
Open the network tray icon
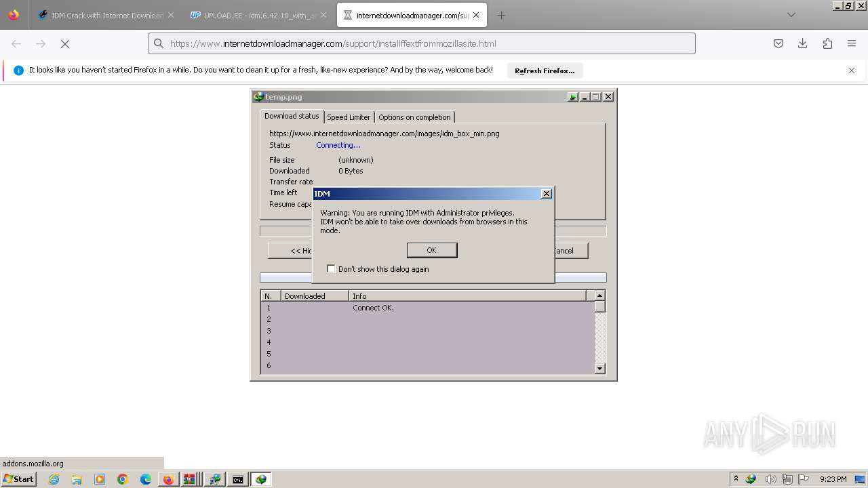coord(787,479)
